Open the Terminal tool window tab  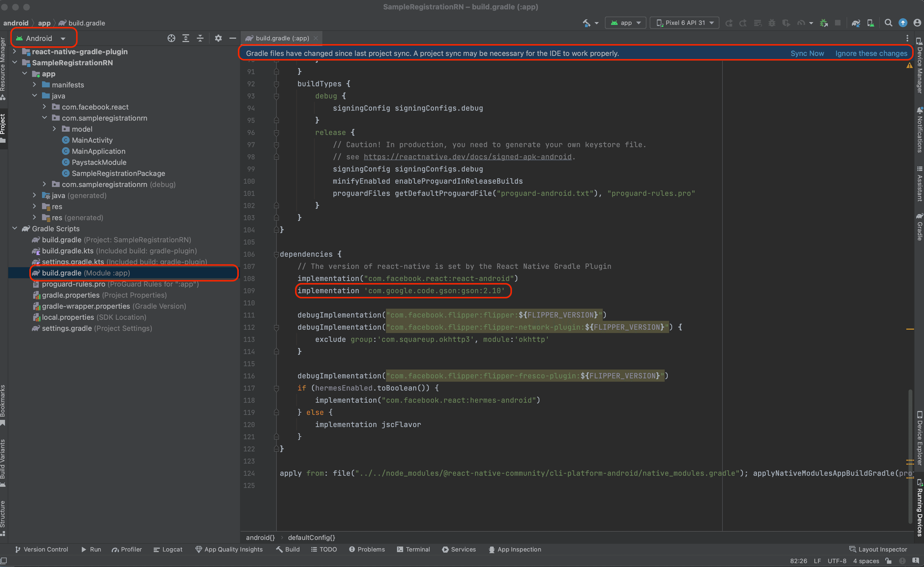click(413, 549)
